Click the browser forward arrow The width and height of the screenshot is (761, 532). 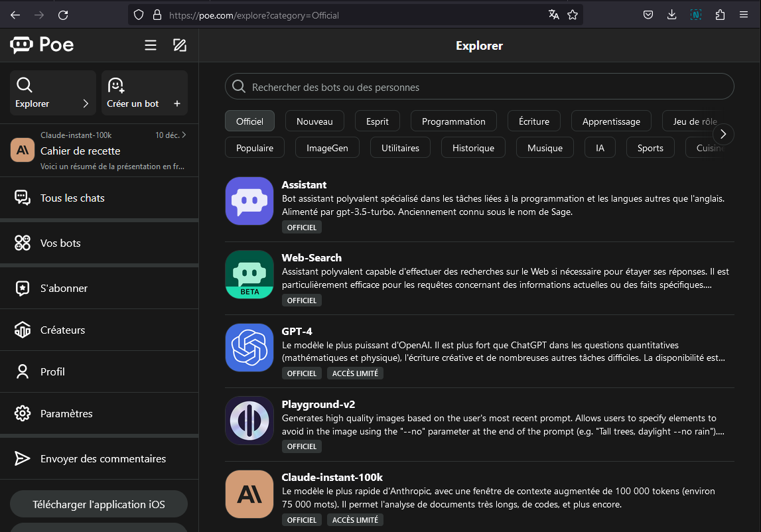[39, 15]
